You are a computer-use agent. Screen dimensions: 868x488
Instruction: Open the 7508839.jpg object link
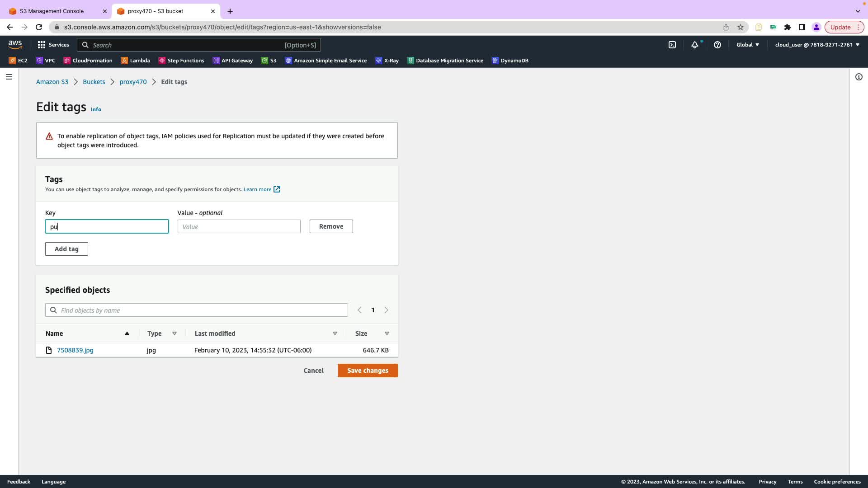point(75,350)
